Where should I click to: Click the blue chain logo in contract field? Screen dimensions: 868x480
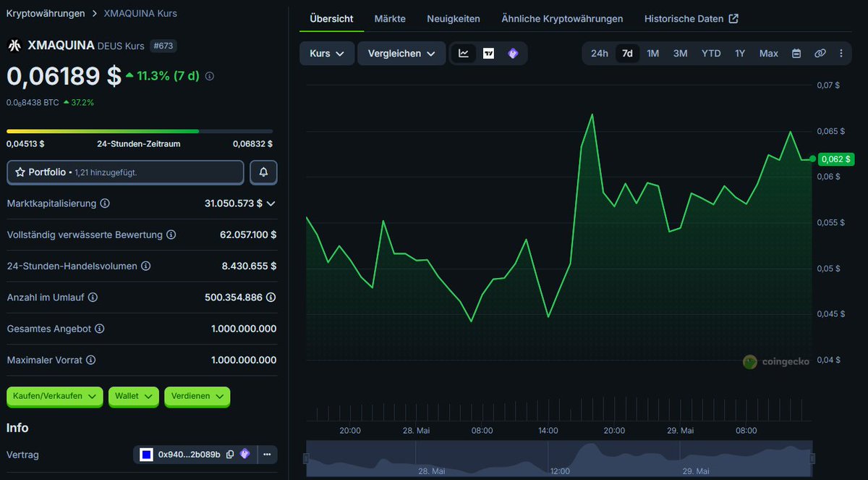point(146,455)
